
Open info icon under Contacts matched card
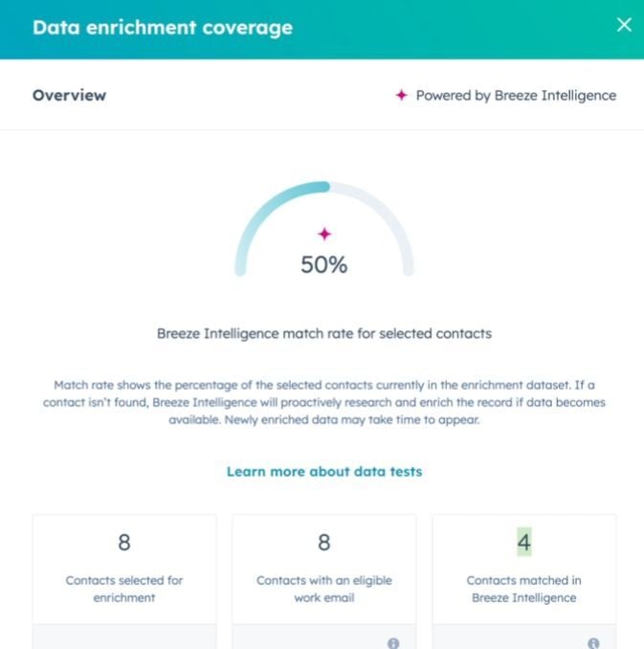click(x=593, y=643)
